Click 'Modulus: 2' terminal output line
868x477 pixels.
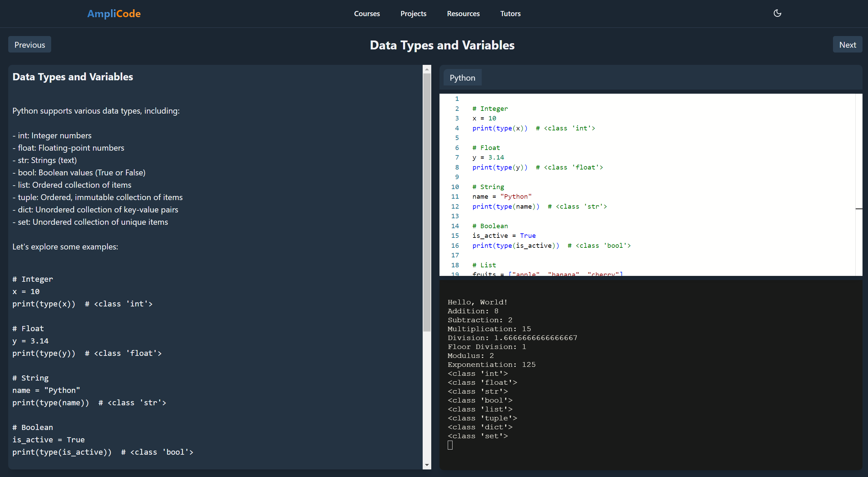[471, 356]
